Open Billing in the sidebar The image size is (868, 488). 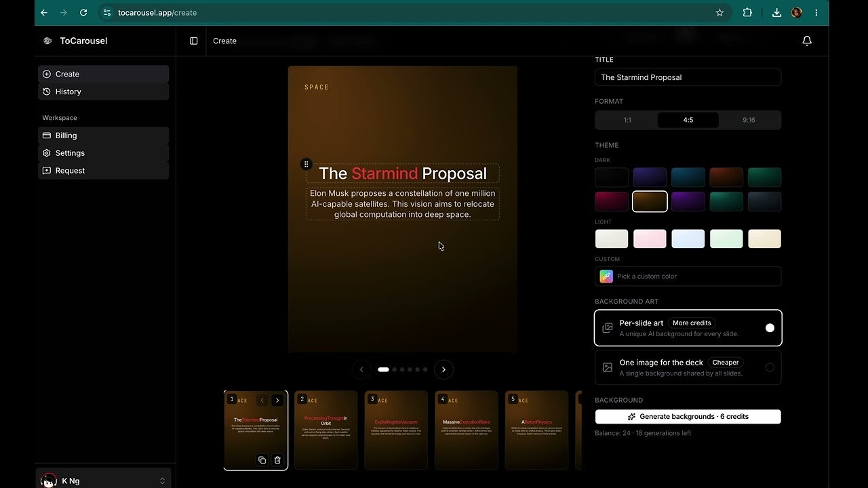[x=103, y=136]
